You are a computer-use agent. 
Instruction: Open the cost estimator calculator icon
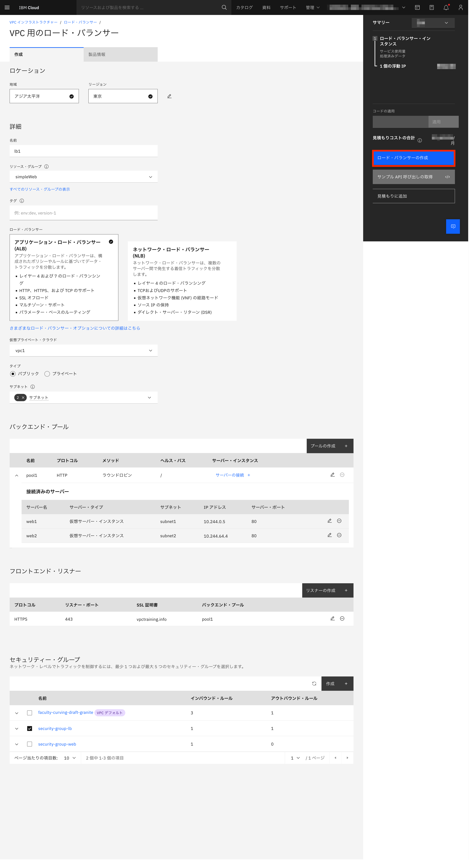point(432,7)
